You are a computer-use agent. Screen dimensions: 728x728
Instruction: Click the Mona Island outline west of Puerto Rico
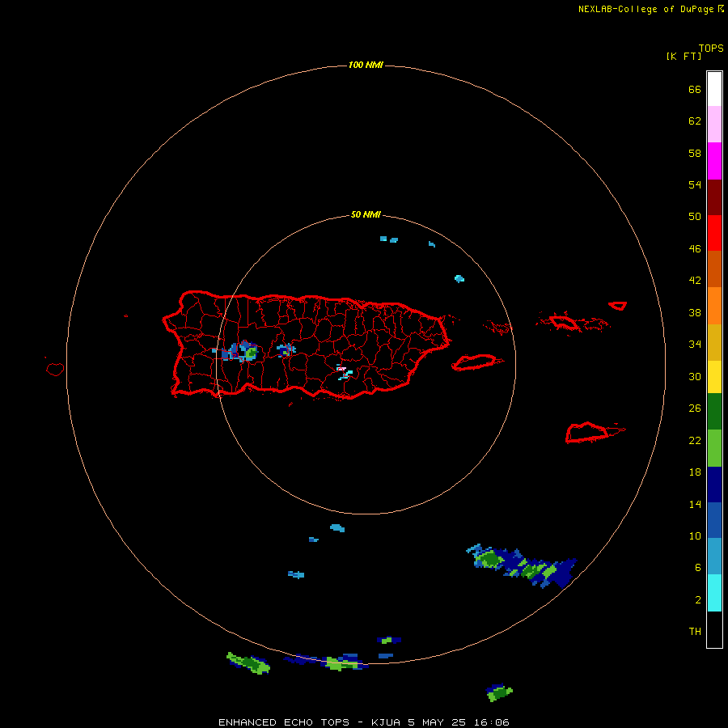[55, 369]
